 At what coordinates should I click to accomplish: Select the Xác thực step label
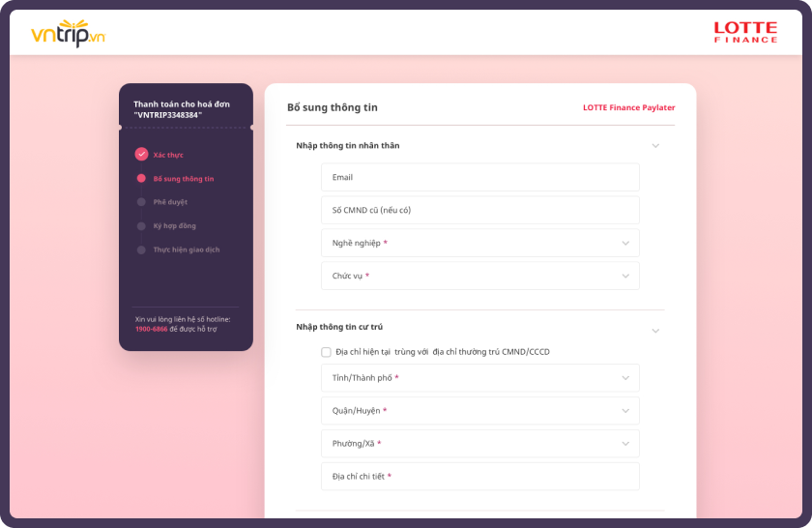pos(168,155)
